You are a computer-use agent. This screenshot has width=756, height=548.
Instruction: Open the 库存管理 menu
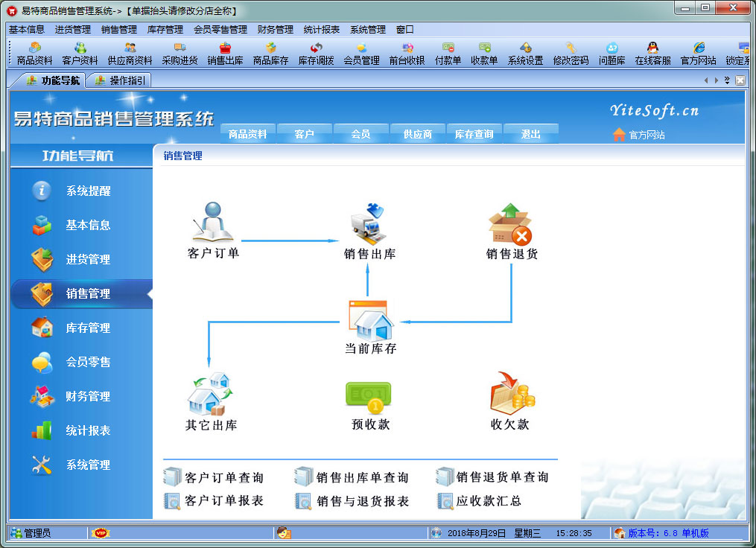pyautogui.click(x=165, y=29)
